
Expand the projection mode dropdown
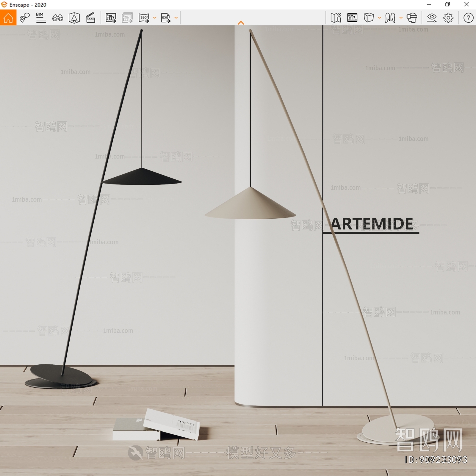pyautogui.click(x=380, y=18)
